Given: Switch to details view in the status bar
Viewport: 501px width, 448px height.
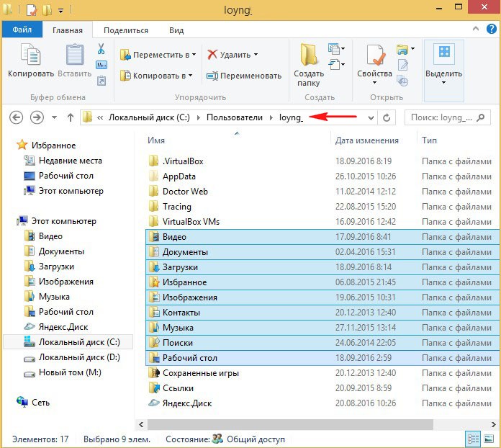Looking at the screenshot, I should coord(473,439).
